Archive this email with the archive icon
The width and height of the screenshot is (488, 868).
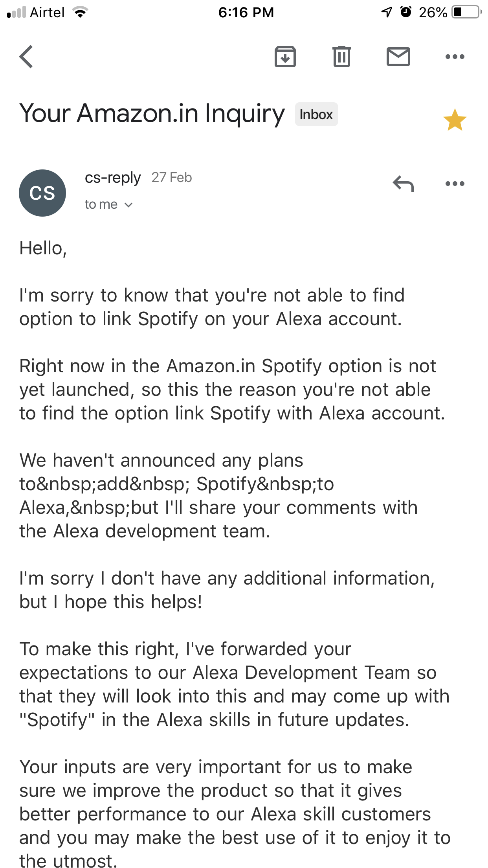pos(285,57)
